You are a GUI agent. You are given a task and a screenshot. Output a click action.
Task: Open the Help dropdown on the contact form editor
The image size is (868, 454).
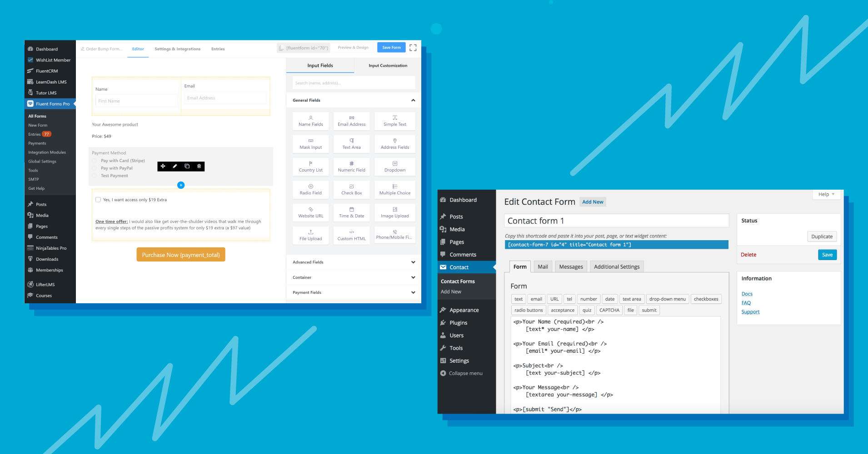(x=826, y=194)
